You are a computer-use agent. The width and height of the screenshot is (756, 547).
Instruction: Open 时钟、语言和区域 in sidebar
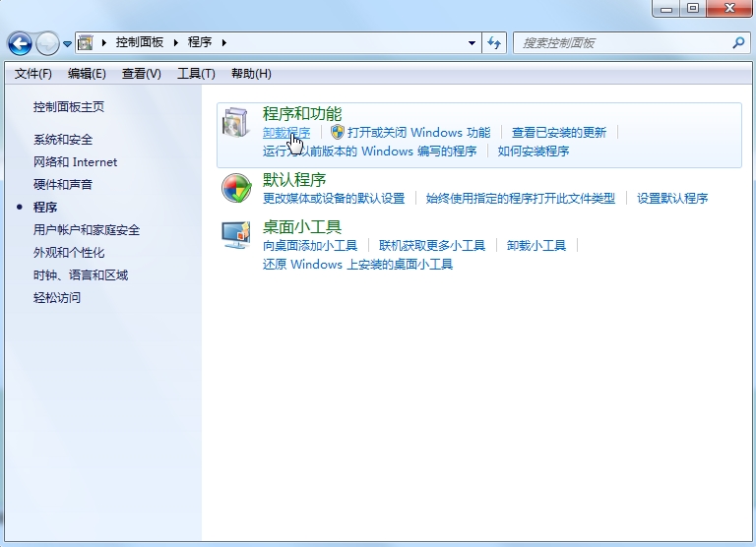[x=81, y=275]
